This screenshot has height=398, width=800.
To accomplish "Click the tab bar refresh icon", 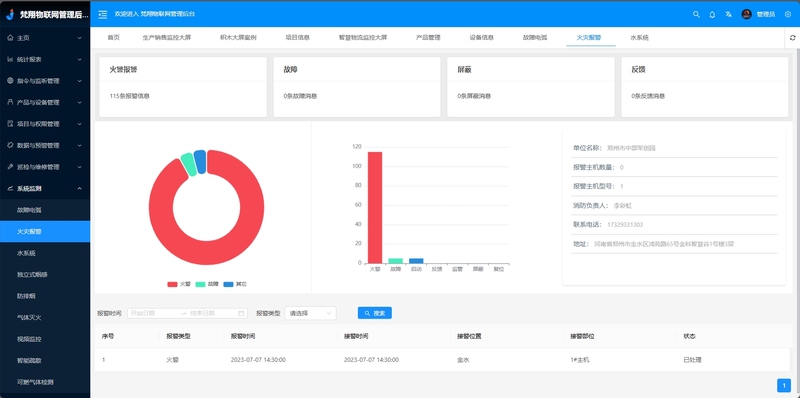I will [x=792, y=38].
